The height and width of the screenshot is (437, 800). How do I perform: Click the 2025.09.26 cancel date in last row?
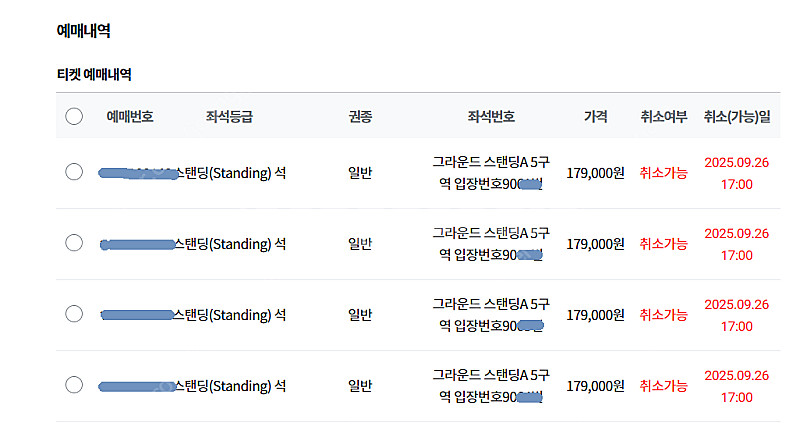(737, 375)
